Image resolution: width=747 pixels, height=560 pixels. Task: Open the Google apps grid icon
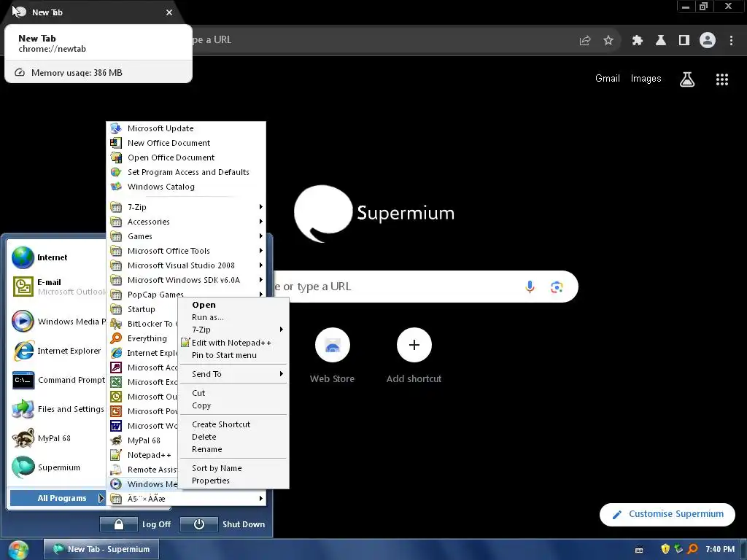722,79
